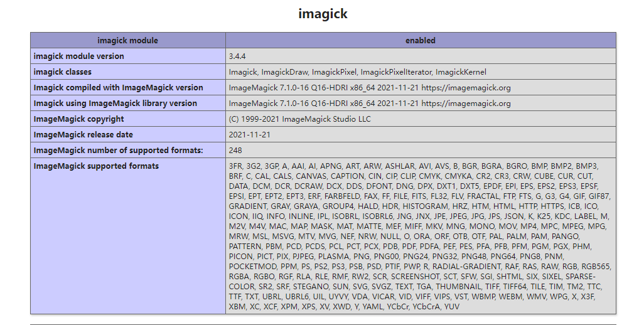Click the supported formats list paragraph
Image resolution: width=644 pixels, height=325 pixels.
pyautogui.click(x=420, y=236)
